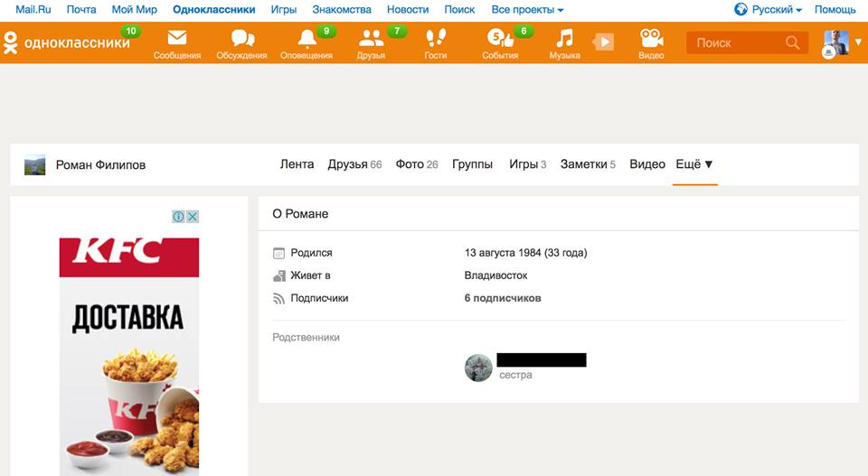Open the Помощь help link
Image resolution: width=868 pixels, height=476 pixels.
pos(835,10)
